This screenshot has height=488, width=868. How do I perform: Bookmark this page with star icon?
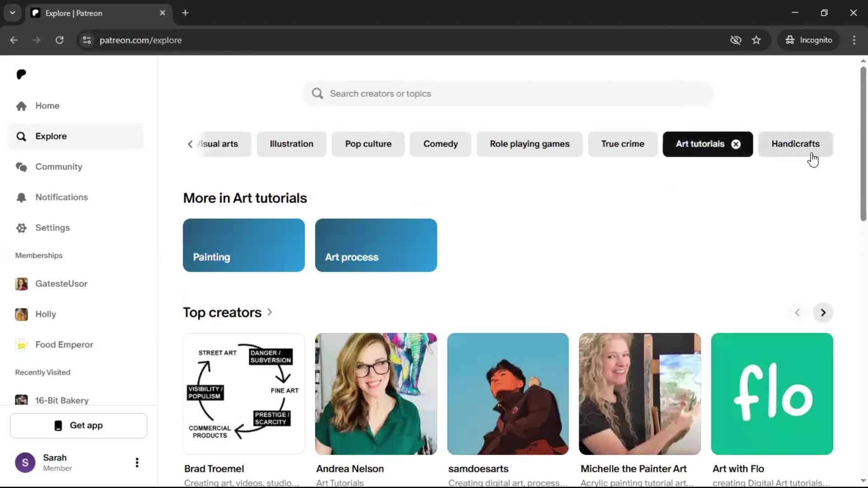[x=756, y=40]
